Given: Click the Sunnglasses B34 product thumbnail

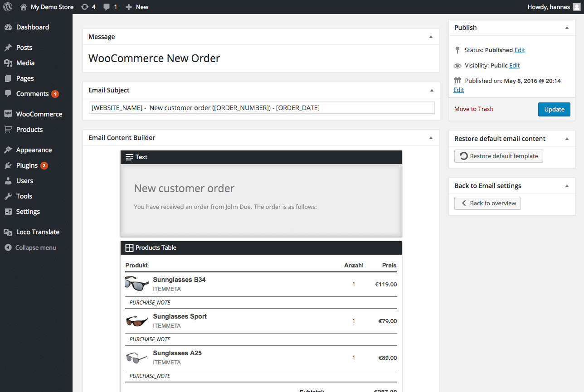Looking at the screenshot, I should (137, 284).
